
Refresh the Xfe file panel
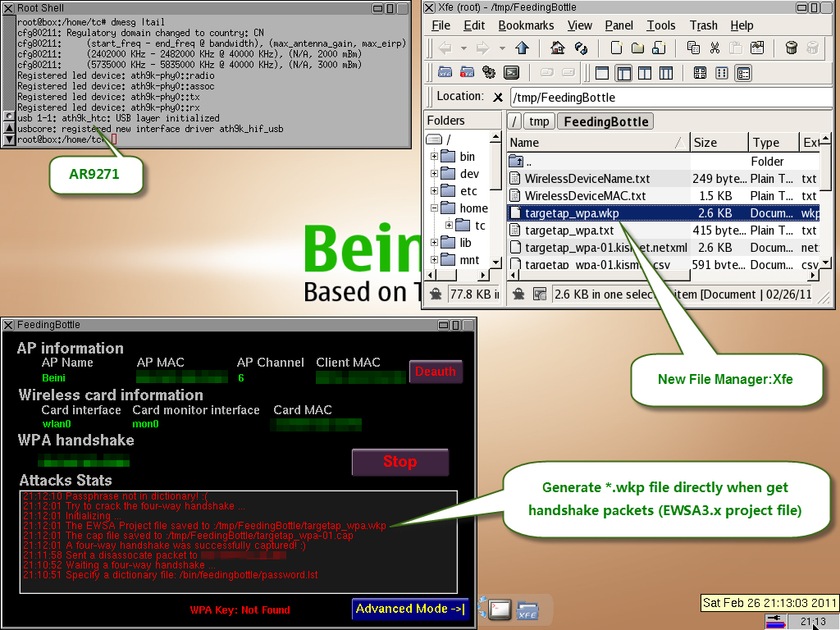(x=581, y=48)
